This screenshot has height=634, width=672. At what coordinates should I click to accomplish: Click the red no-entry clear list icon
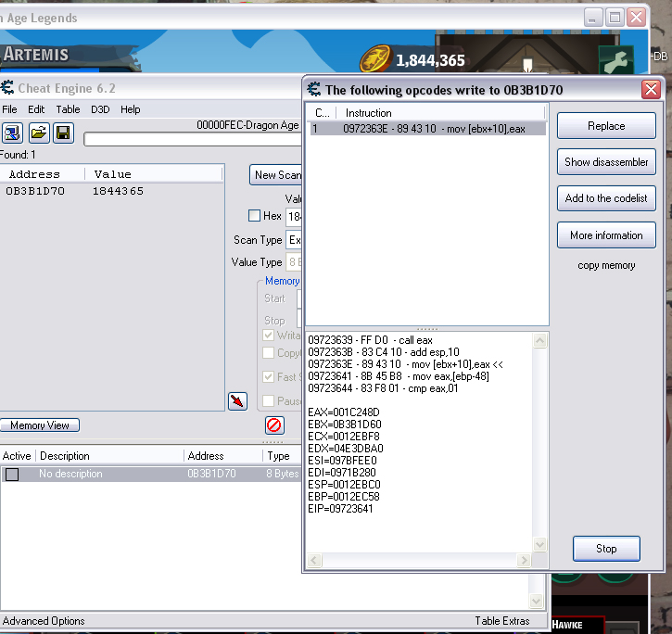click(x=274, y=425)
